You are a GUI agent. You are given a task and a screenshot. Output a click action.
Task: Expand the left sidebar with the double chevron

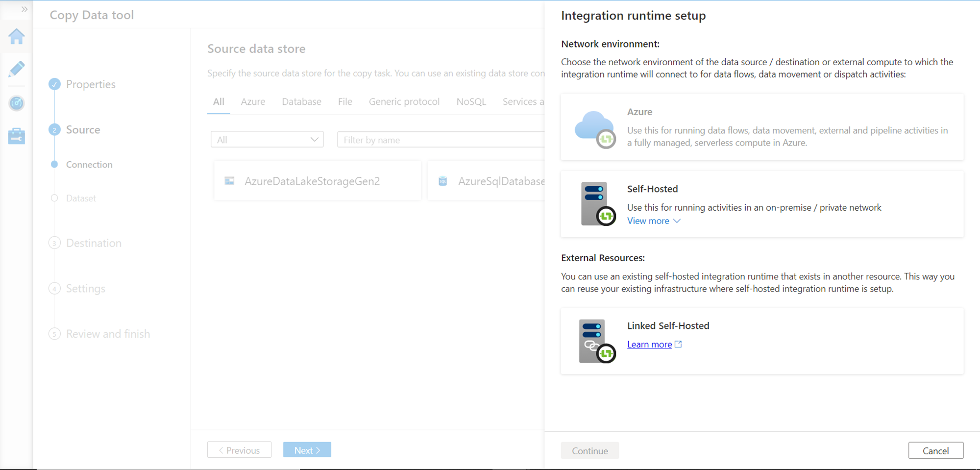point(24,9)
